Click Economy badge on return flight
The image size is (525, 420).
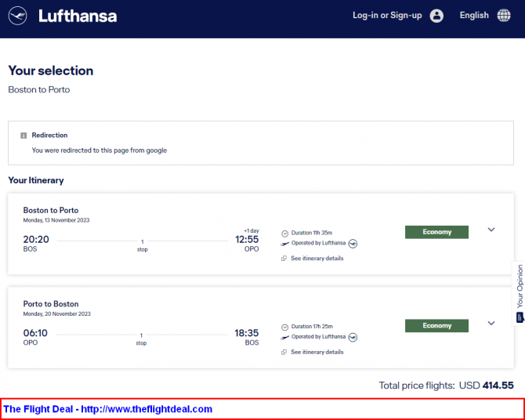[436, 325]
